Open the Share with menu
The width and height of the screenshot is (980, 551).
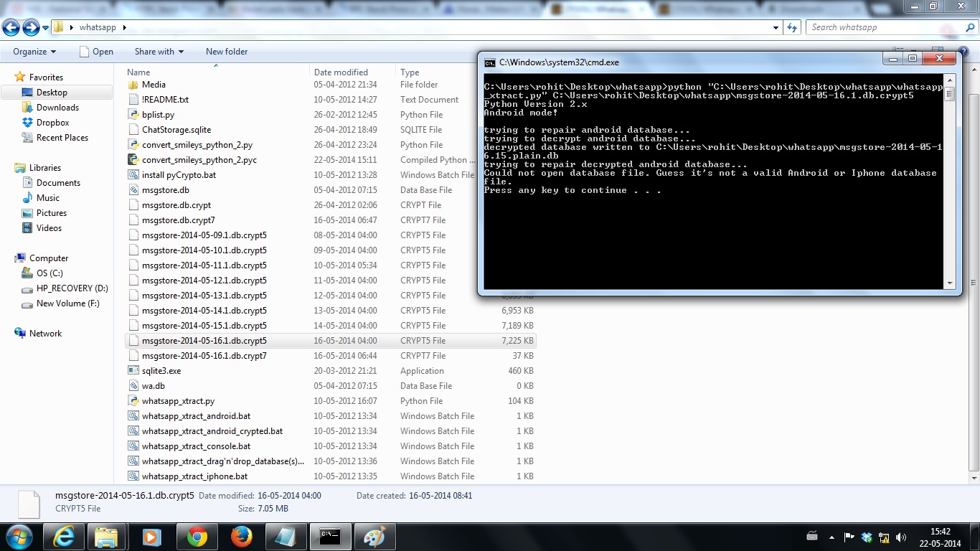click(159, 52)
